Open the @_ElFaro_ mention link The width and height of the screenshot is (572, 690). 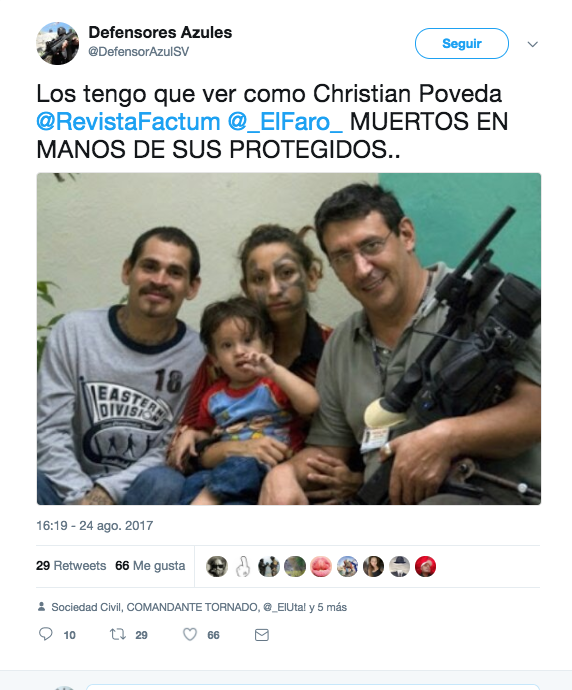(x=285, y=121)
